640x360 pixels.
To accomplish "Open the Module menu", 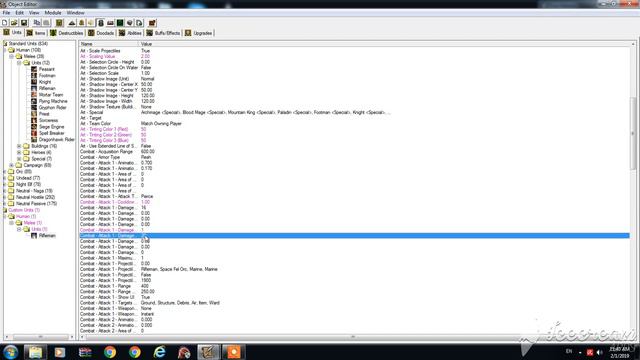I will point(53,13).
